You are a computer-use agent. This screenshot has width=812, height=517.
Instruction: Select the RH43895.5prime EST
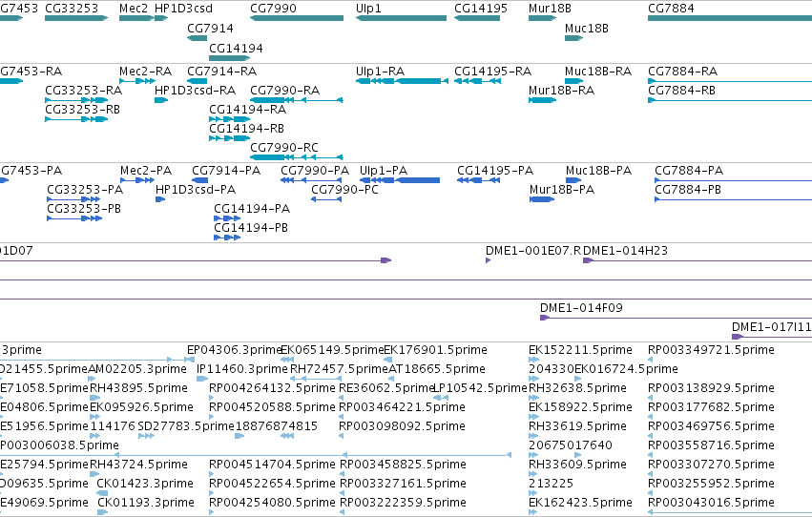94,398
